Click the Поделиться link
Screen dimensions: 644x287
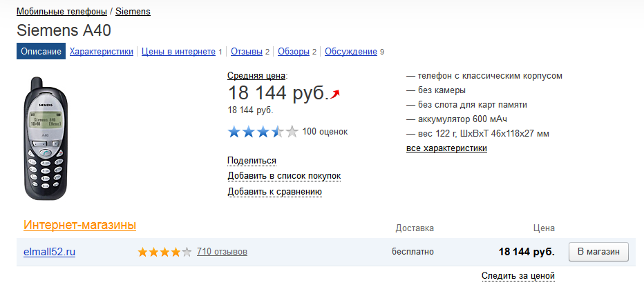point(252,161)
